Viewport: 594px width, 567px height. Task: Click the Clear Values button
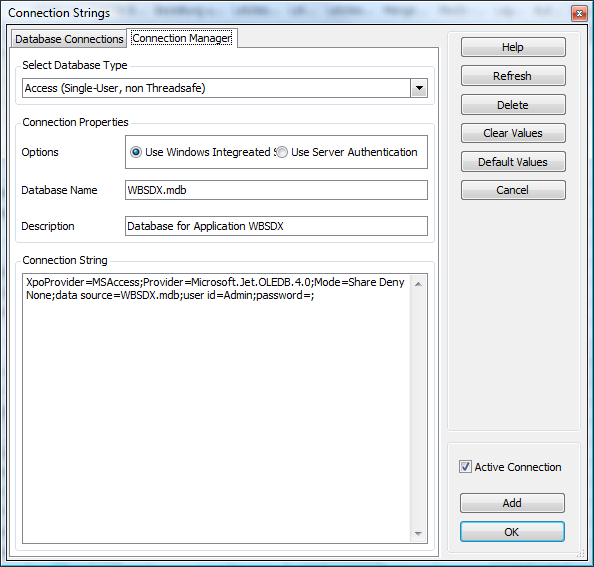pyautogui.click(x=513, y=133)
